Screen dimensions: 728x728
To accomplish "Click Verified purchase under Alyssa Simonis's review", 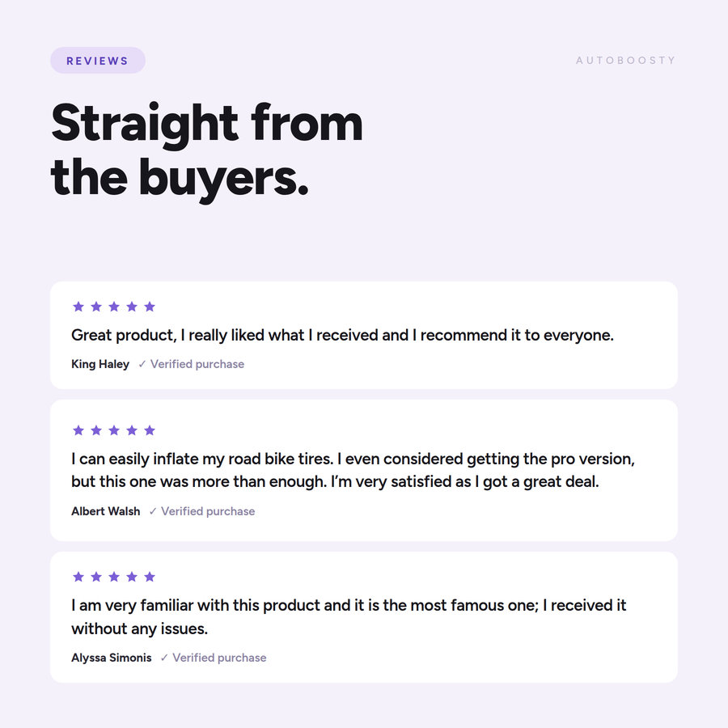I will tap(219, 658).
